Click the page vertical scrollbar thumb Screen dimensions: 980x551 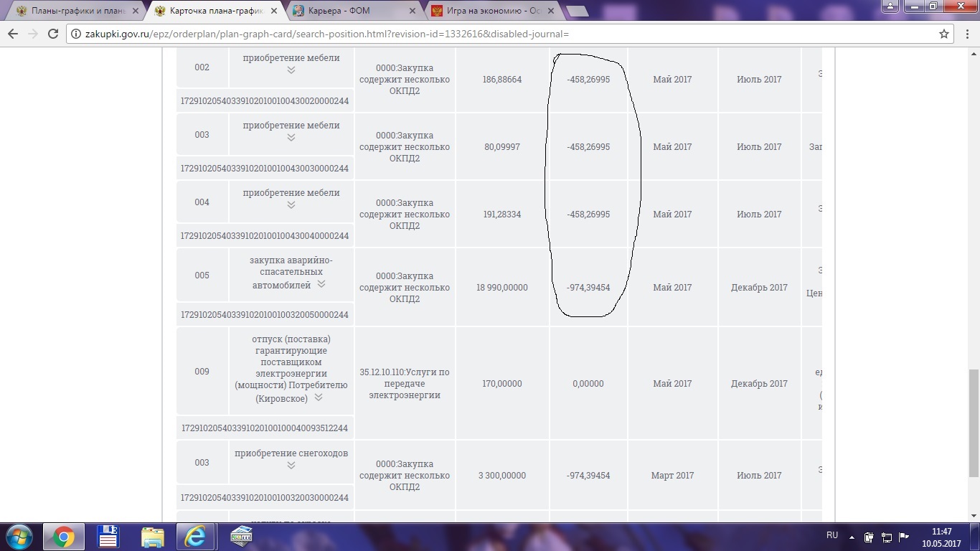973,423
